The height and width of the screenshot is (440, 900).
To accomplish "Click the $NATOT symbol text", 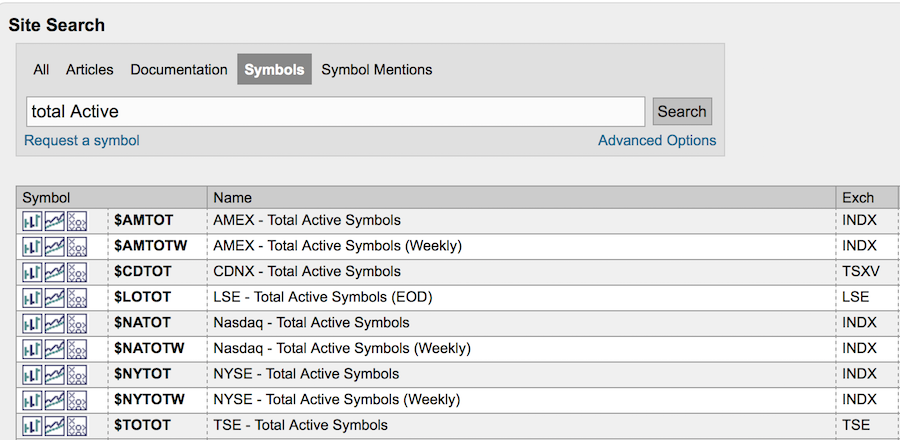I will pyautogui.click(x=142, y=323).
